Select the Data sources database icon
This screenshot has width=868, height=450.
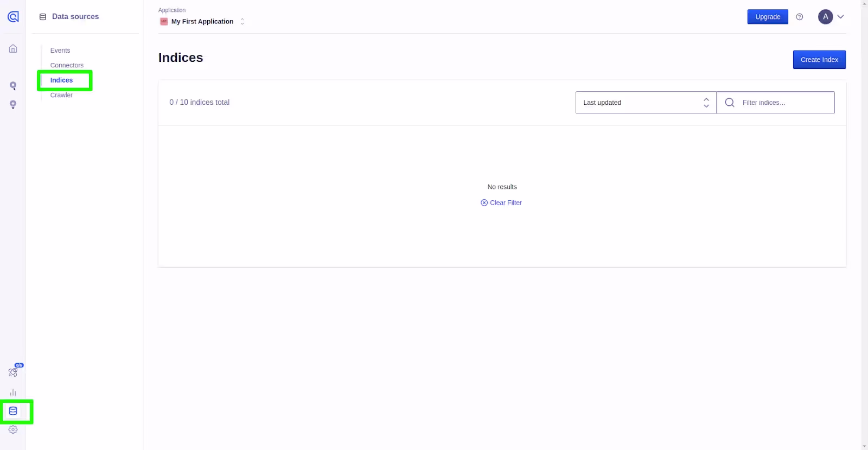[x=13, y=411]
